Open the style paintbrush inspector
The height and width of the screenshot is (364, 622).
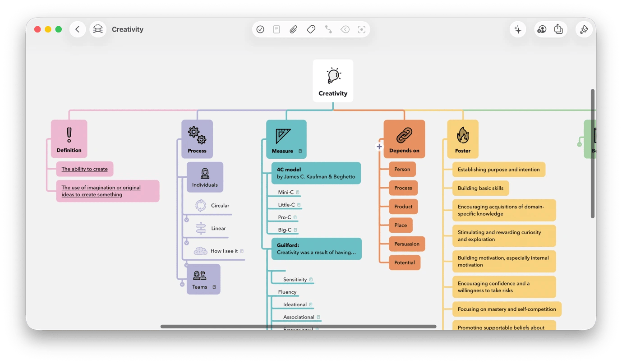click(584, 29)
